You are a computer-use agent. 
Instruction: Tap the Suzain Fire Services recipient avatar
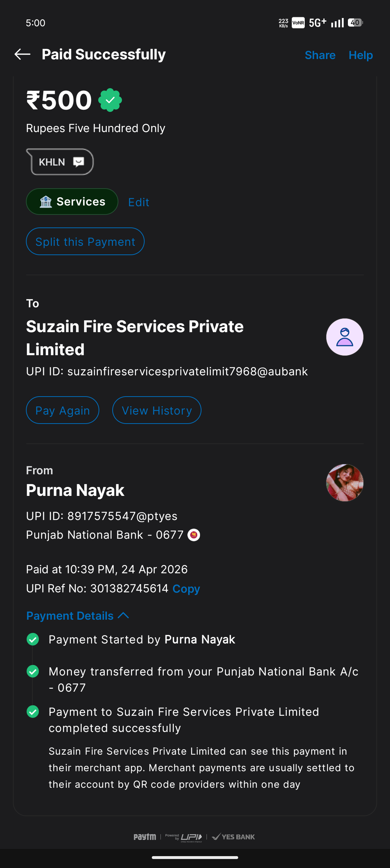click(x=345, y=337)
